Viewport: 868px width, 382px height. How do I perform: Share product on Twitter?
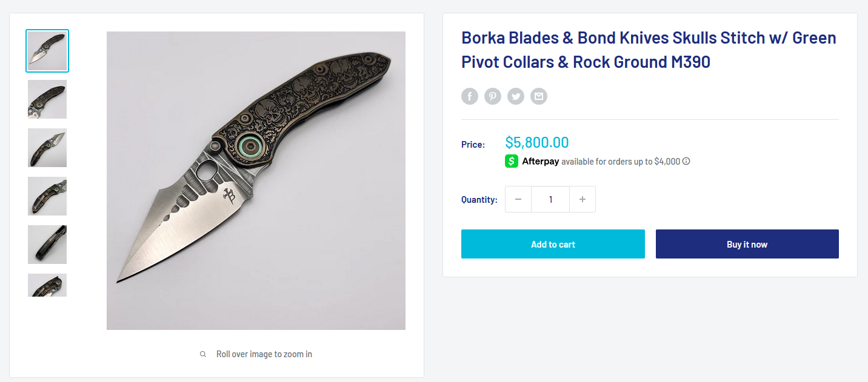point(516,96)
